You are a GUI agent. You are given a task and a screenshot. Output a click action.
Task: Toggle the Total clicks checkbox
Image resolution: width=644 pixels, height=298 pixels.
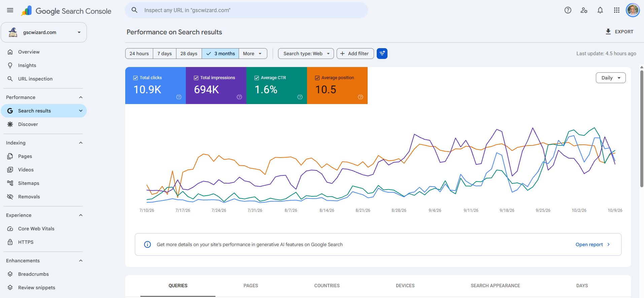pyautogui.click(x=135, y=78)
